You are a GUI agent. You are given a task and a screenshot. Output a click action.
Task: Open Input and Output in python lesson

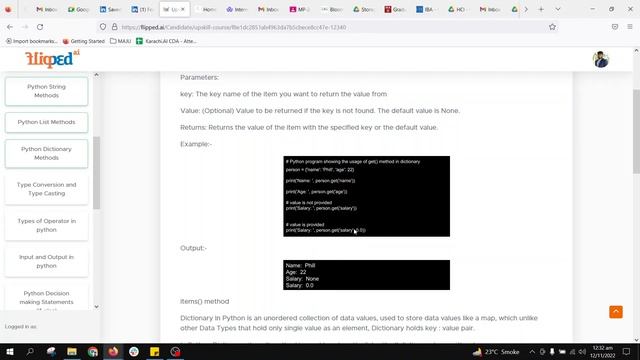47,261
